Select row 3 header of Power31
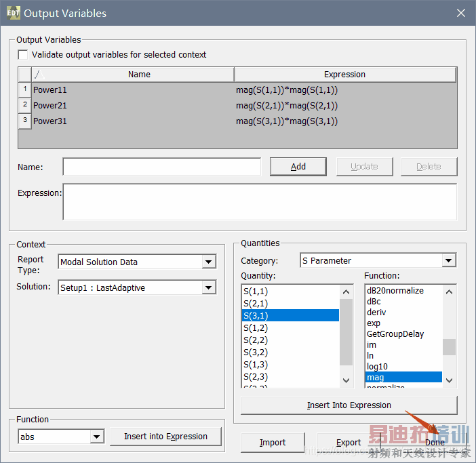Viewport: 476px width, 463px height. coord(25,121)
